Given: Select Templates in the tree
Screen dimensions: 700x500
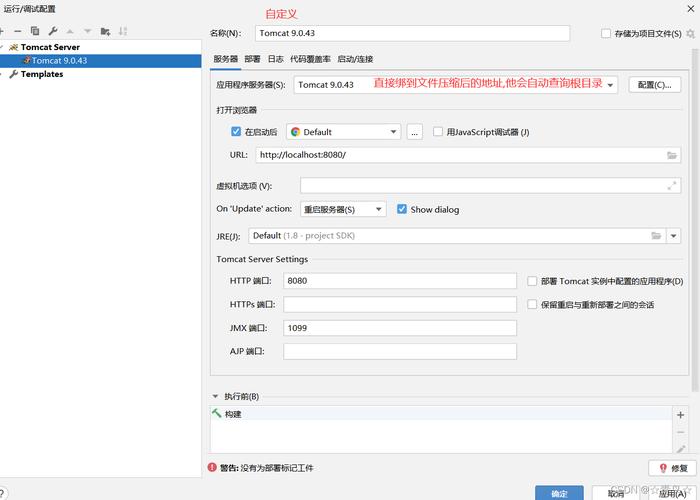Looking at the screenshot, I should coord(42,74).
